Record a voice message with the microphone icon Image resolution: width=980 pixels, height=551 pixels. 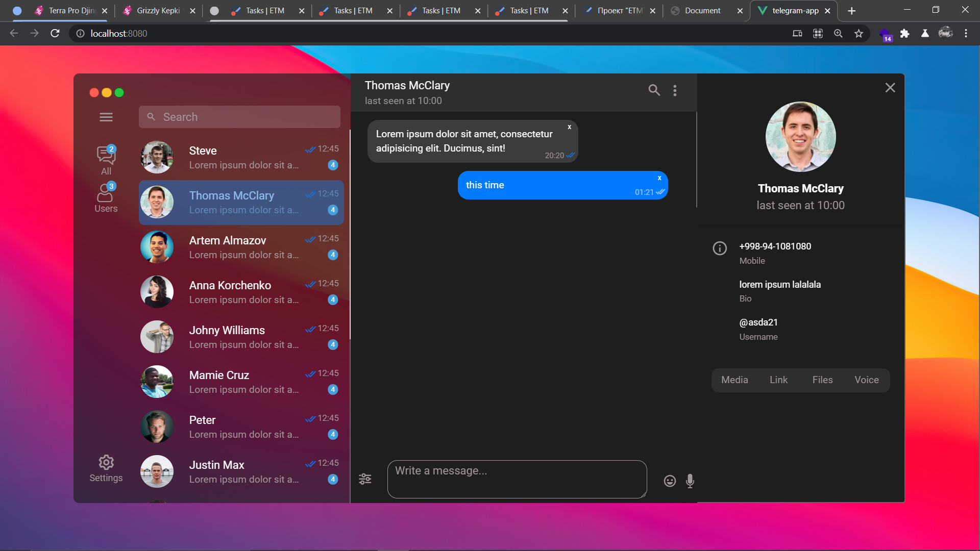click(x=690, y=481)
